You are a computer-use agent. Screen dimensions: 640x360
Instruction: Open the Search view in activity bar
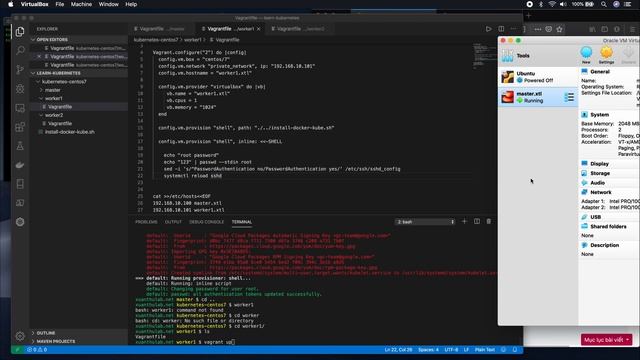click(x=20, y=51)
